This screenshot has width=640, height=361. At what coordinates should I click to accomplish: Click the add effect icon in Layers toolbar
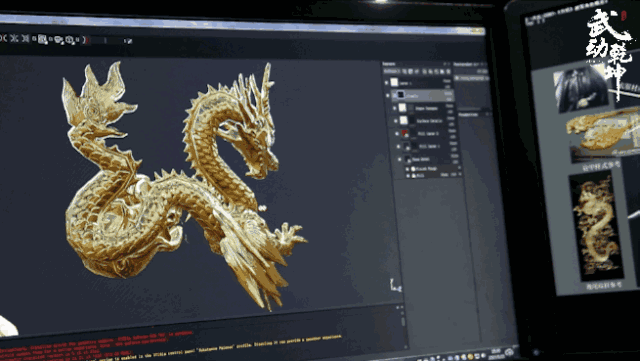tap(405, 71)
